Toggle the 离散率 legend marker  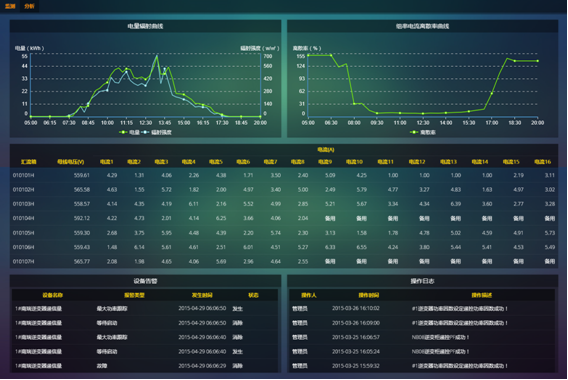422,133
